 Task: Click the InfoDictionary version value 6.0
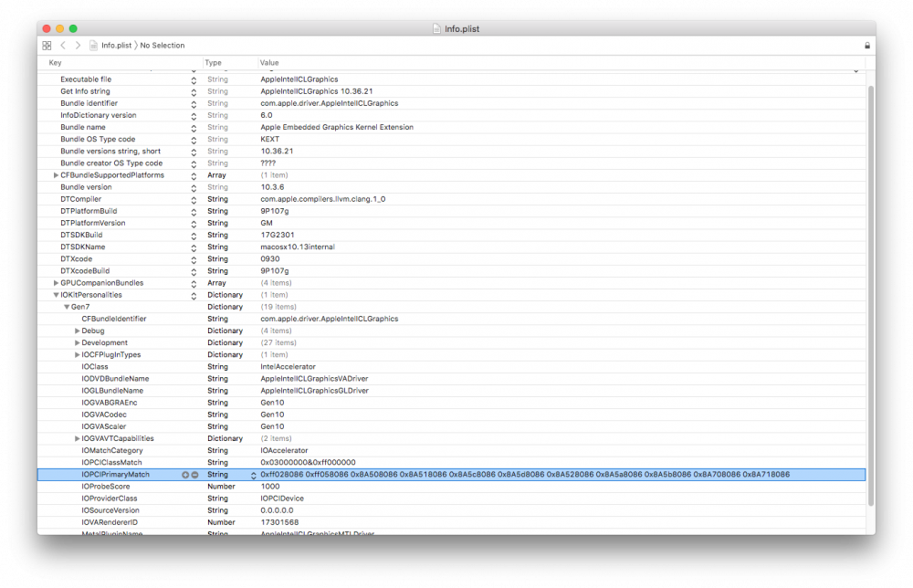tap(266, 115)
